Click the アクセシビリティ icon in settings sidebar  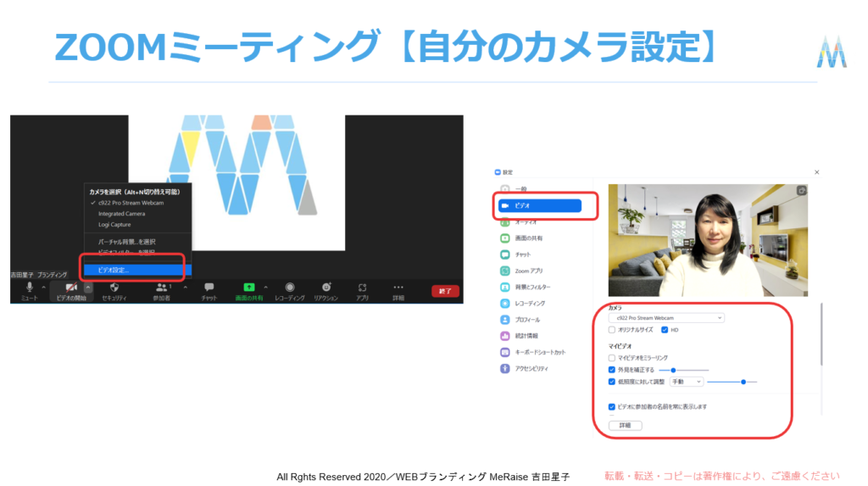pyautogui.click(x=505, y=368)
